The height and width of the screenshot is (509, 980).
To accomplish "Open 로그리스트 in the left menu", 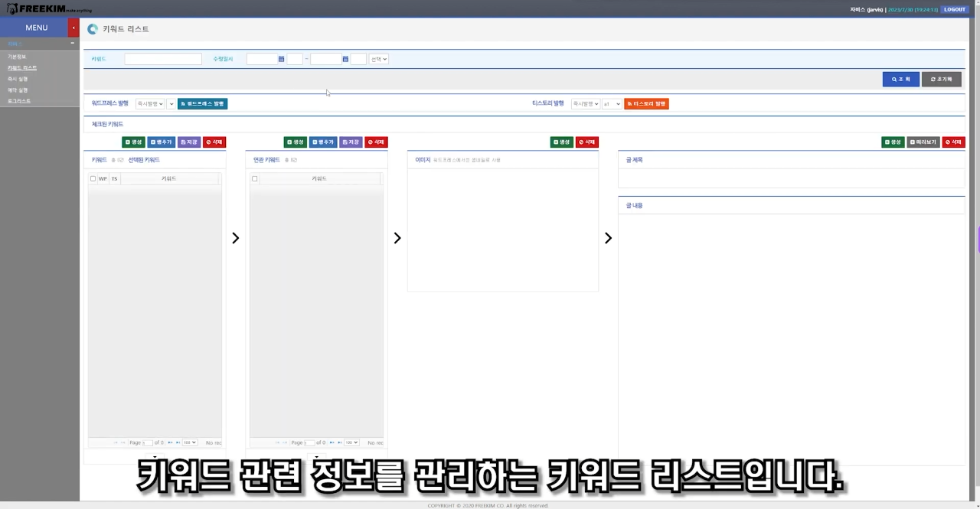I will coord(19,101).
